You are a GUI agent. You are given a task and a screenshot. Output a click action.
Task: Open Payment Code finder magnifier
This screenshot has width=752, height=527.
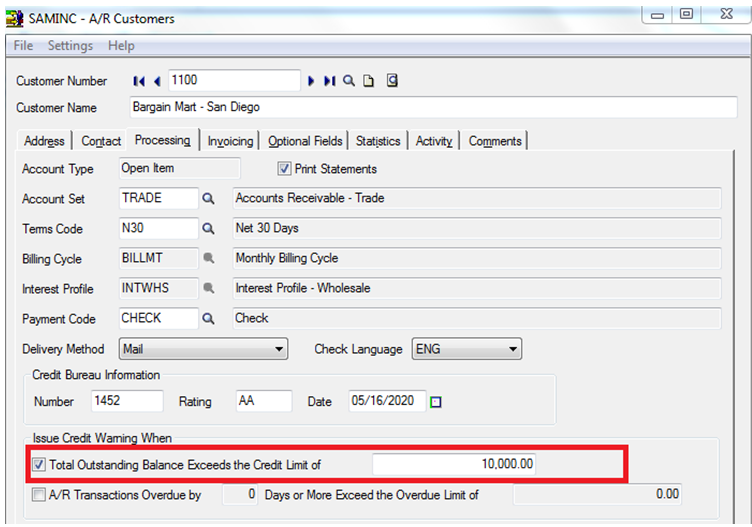[208, 318]
